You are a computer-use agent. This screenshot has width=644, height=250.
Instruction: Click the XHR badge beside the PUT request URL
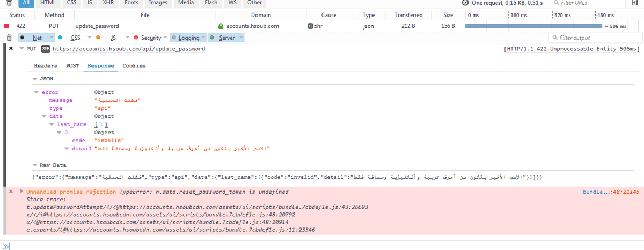(x=46, y=49)
